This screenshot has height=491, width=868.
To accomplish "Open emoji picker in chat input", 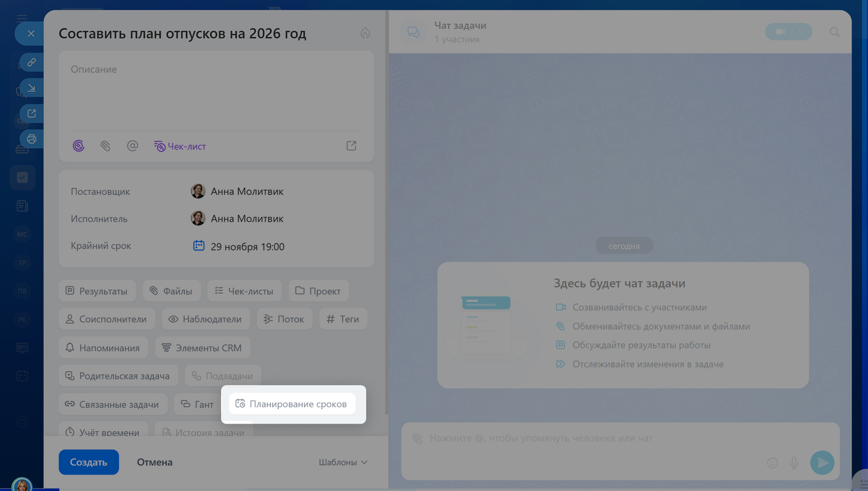I will (772, 463).
